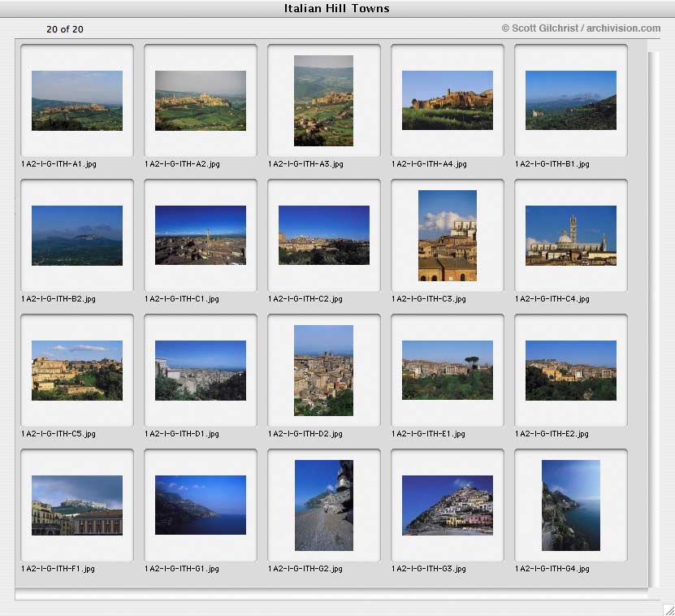Click the filename label 1A2-I-G-ITH-D2.jpg

pyautogui.click(x=305, y=434)
